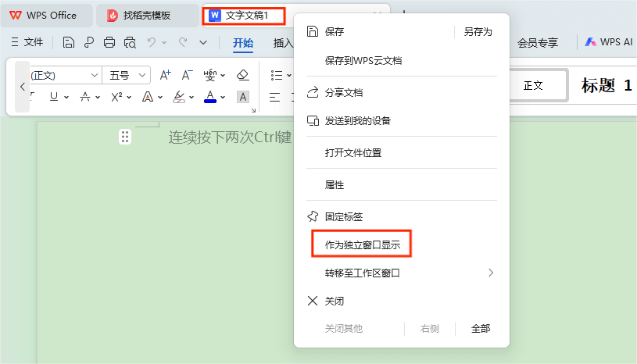Viewport: 637px width, 364px height.
Task: Expand the highlight color dropdown
Action: (x=191, y=98)
